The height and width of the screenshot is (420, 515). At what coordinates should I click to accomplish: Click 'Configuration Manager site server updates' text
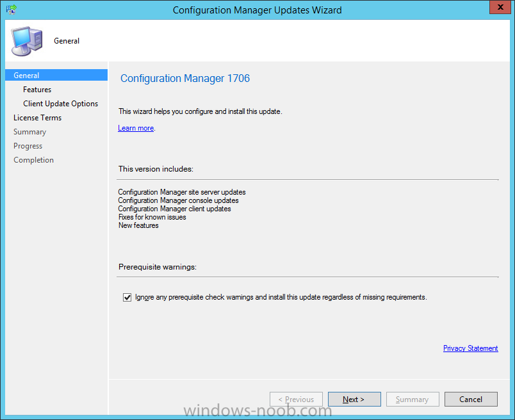[x=182, y=192]
